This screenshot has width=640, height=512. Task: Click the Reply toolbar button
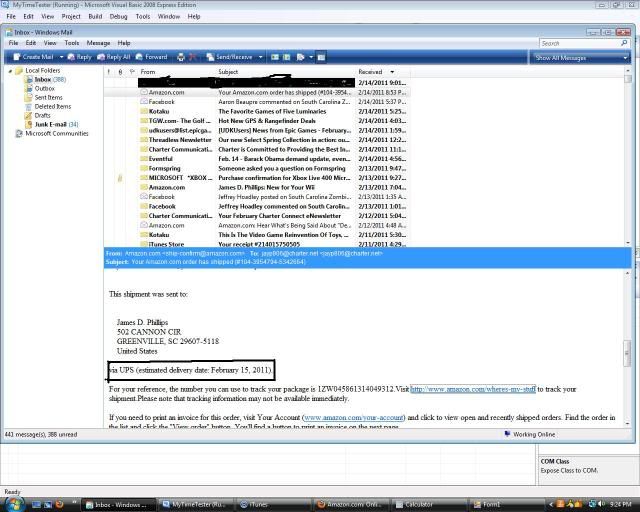coord(80,57)
